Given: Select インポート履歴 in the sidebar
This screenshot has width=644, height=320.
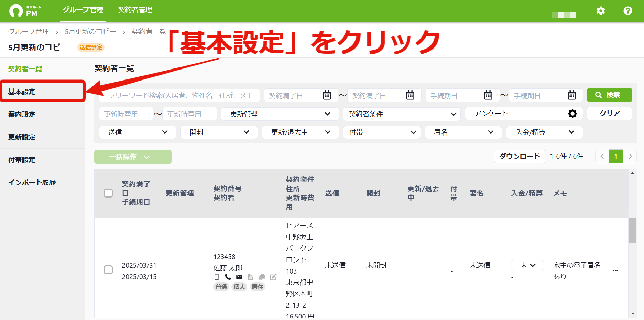Looking at the screenshot, I should (43, 182).
